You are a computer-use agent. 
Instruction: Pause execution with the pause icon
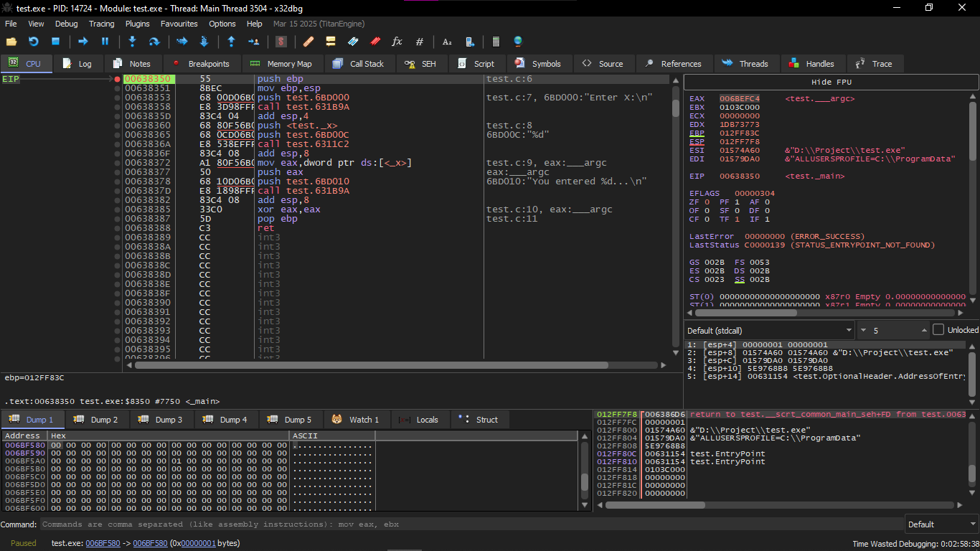(105, 42)
